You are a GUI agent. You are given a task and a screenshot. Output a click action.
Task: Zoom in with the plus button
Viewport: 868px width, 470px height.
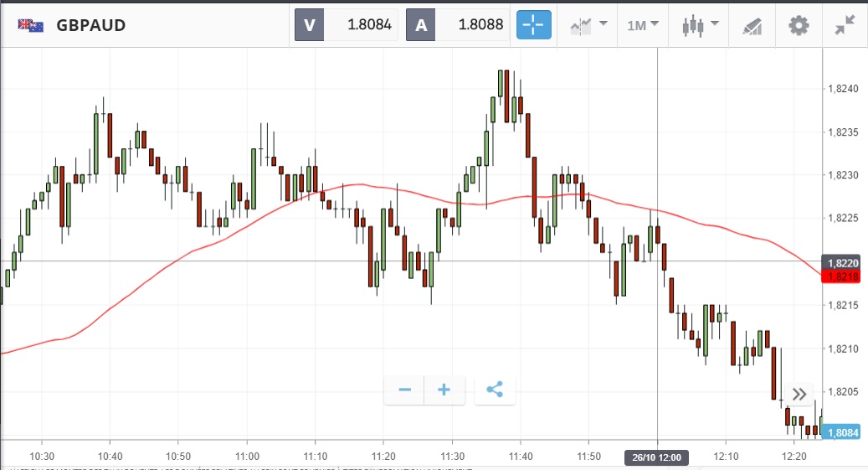point(444,390)
